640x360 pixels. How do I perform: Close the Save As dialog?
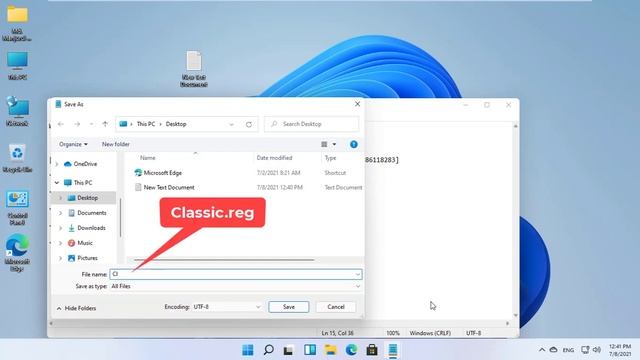(358, 104)
